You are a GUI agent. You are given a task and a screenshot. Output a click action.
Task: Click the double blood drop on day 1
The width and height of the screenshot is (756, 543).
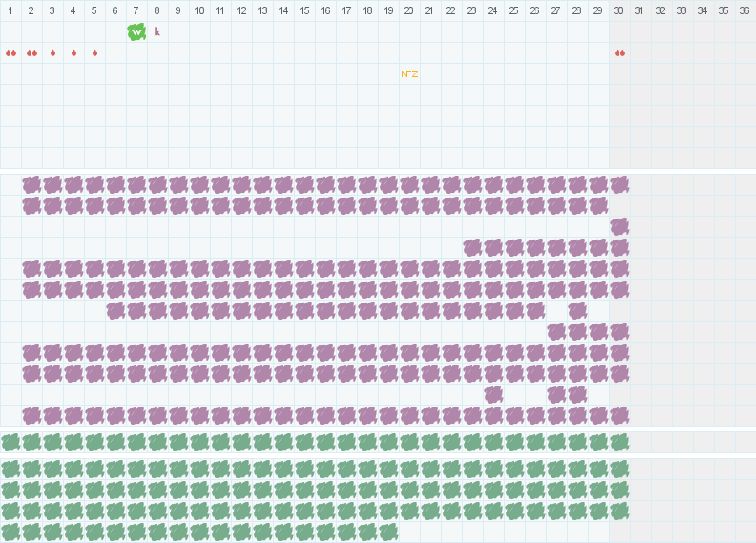[10, 52]
